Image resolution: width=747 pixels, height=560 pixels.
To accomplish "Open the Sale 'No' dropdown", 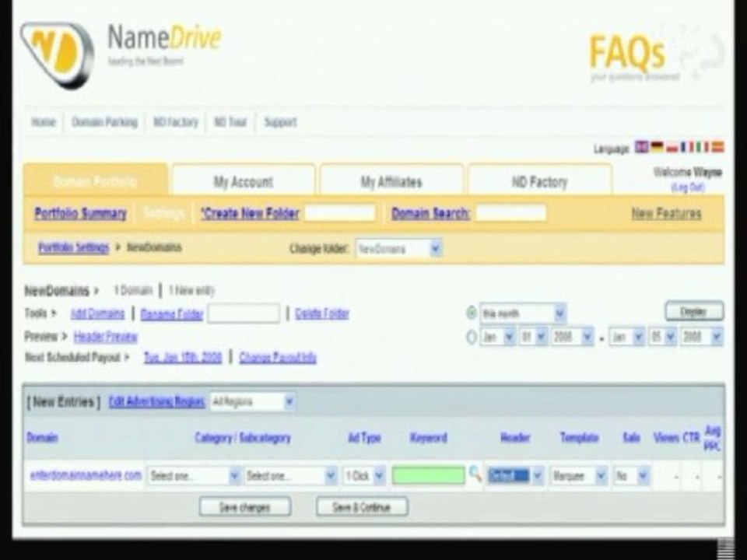I will click(631, 476).
